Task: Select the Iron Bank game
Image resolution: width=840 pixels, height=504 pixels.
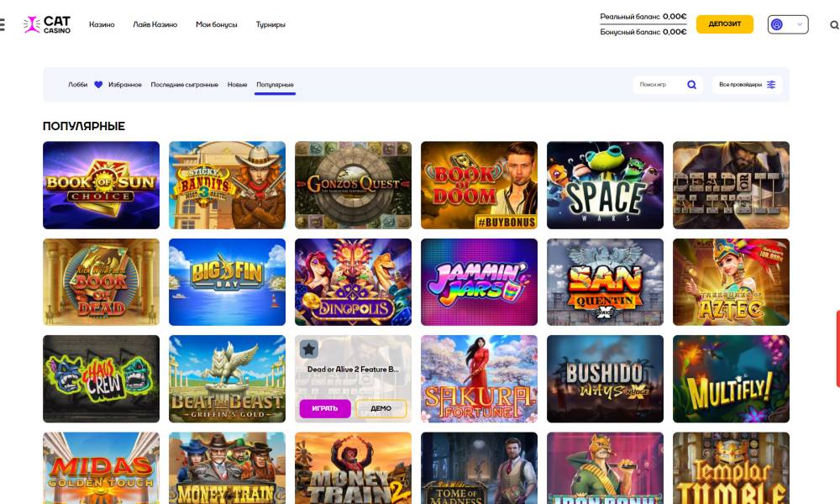Action: pyautogui.click(x=606, y=468)
